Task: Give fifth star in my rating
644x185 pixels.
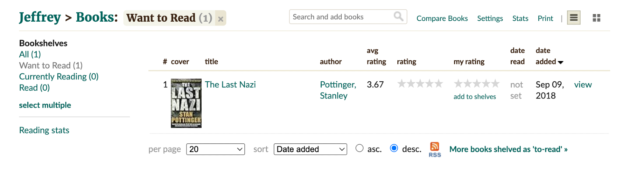Action: [x=495, y=84]
